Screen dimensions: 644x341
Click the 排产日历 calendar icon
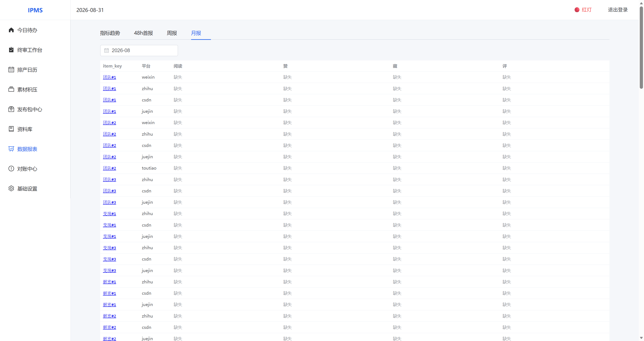(11, 70)
